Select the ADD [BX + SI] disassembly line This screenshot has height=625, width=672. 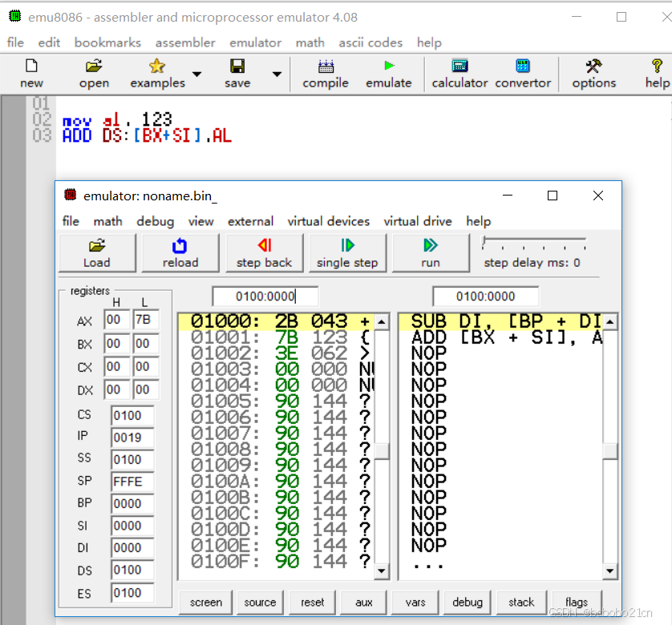501,337
